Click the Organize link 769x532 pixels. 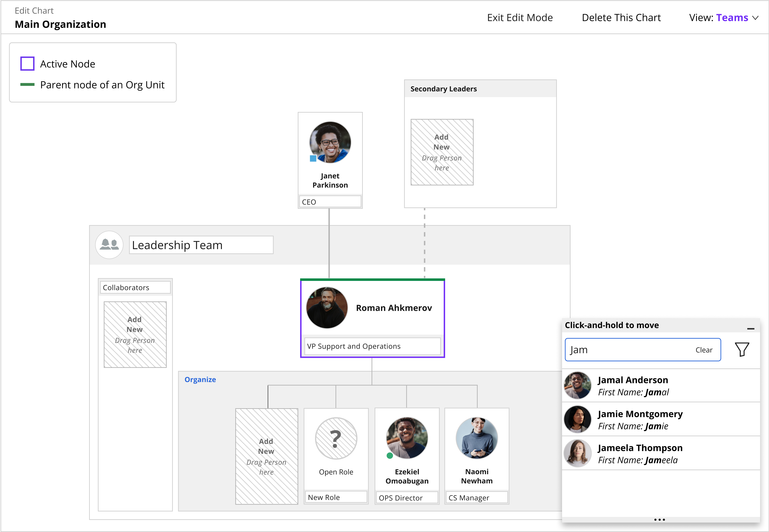point(200,379)
